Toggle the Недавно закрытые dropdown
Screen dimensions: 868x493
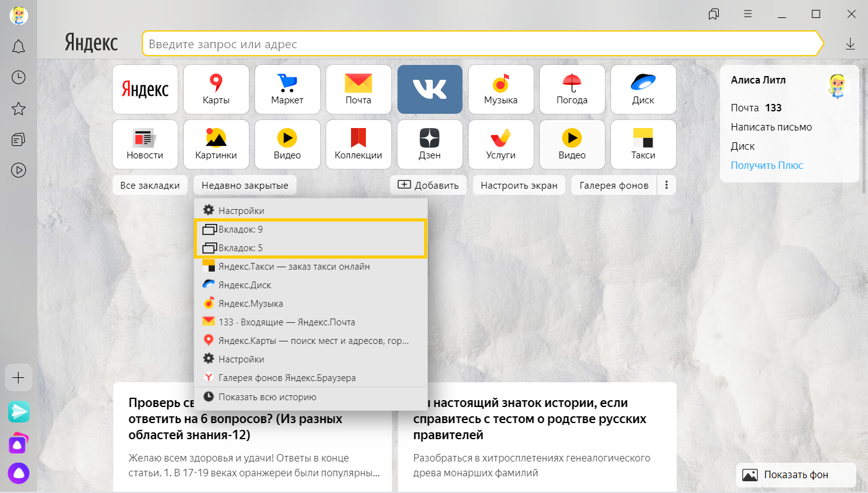pyautogui.click(x=245, y=185)
